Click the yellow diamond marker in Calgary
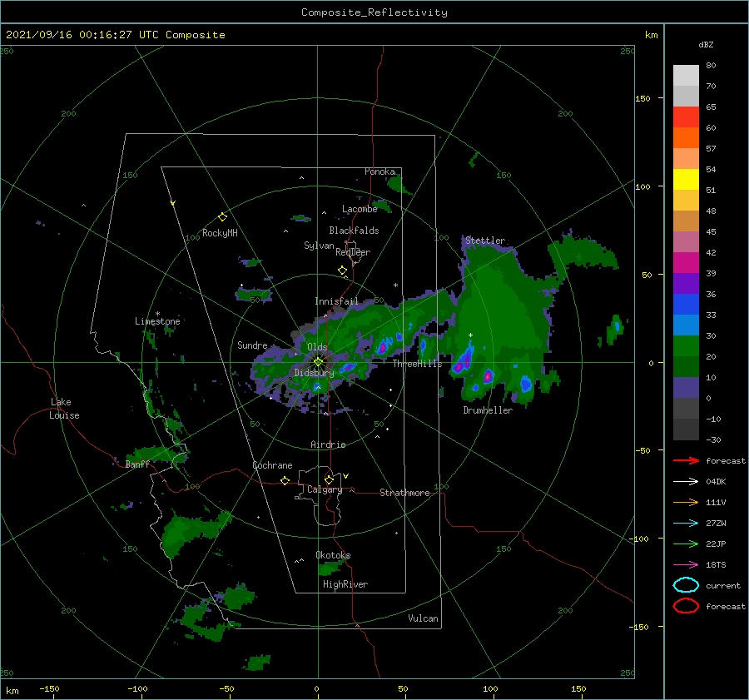 click(x=329, y=479)
